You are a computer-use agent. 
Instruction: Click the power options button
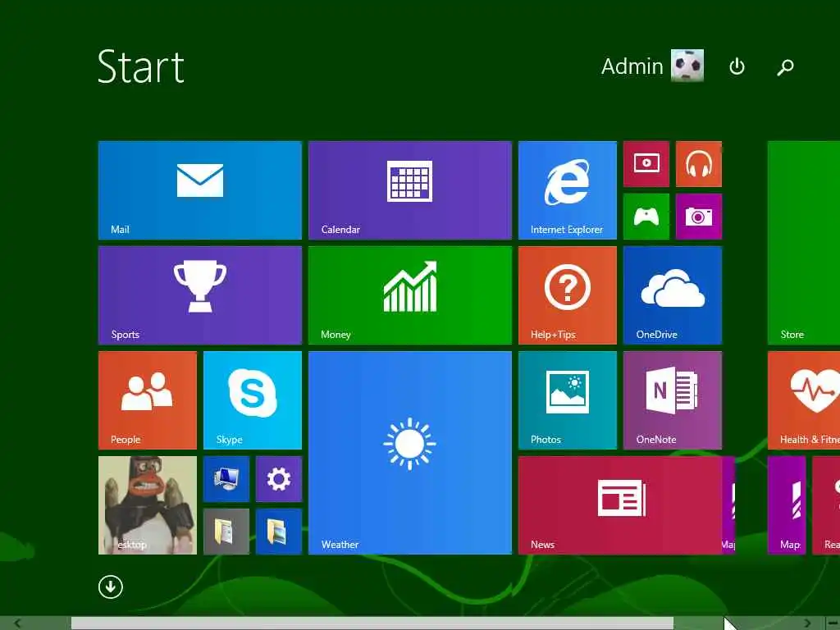point(737,66)
